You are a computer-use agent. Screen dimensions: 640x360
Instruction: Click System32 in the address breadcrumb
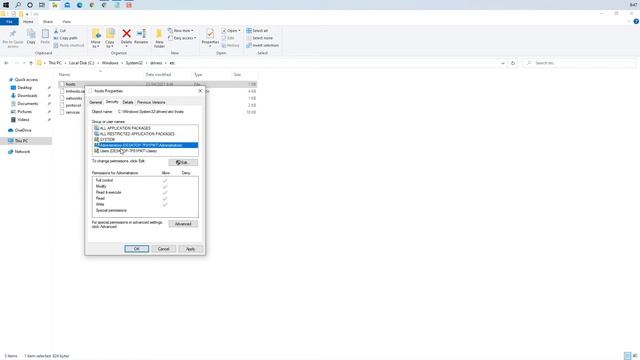click(x=134, y=63)
